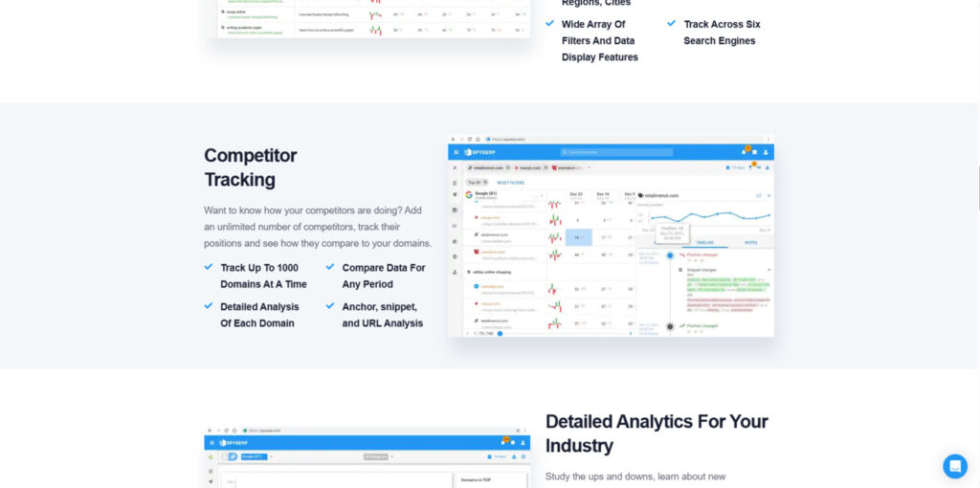Click the Google logo in the rankings table
Screen dimensions: 980x488
click(x=469, y=194)
